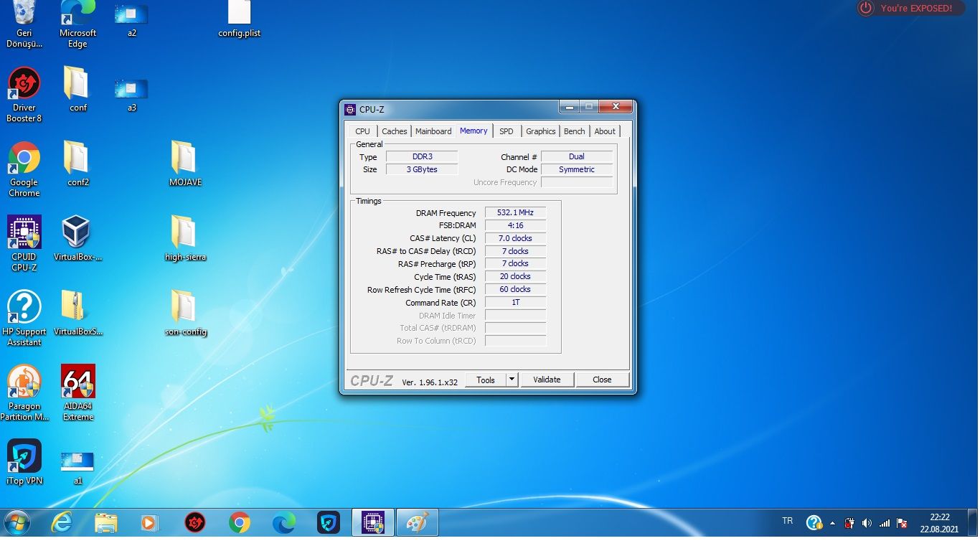The image size is (980, 551).
Task: Switch to the Mainboard tab
Action: tap(433, 131)
